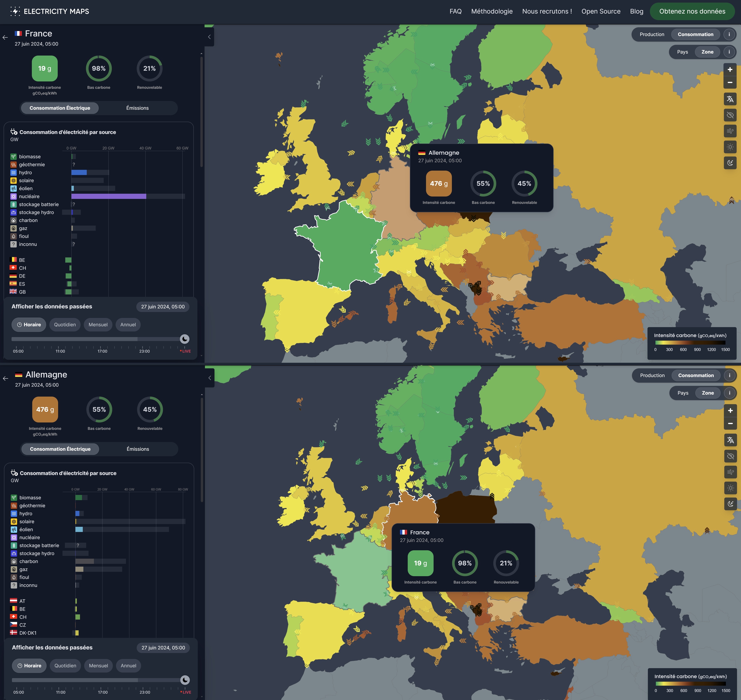Click the Electricity Maps logo
Viewport: 741px width, 700px height.
pyautogui.click(x=50, y=11)
